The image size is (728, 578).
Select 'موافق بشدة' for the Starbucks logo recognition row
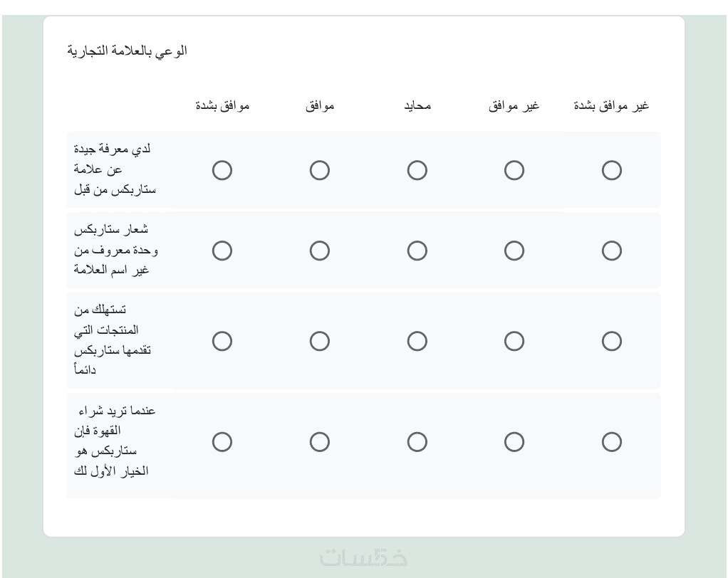pos(222,251)
